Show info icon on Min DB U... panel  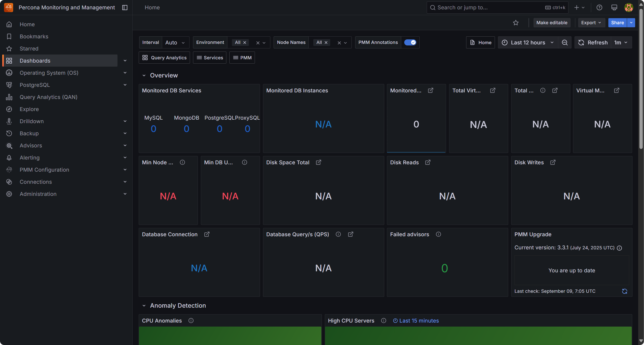[x=245, y=162]
